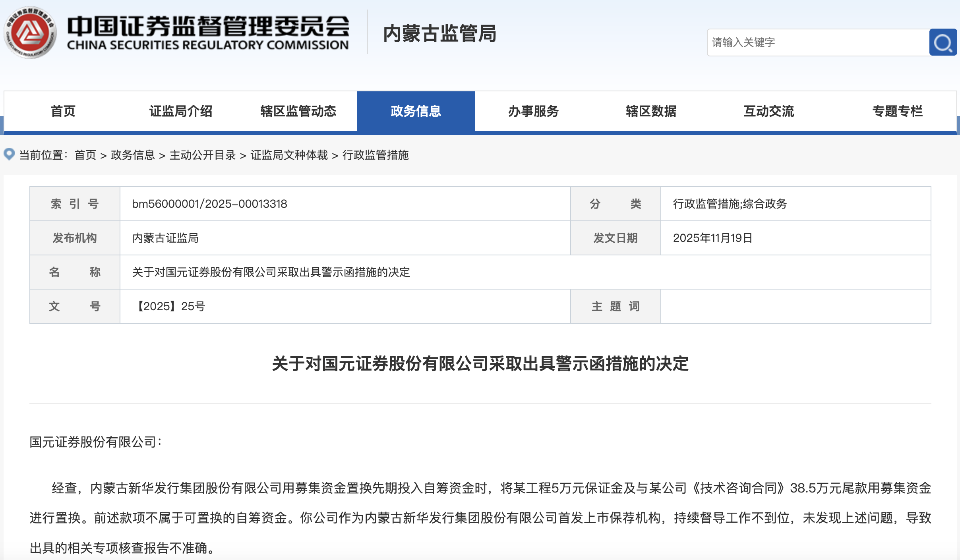960x560 pixels.
Task: Open the 证监局介绍 navigation item
Action: point(182,111)
